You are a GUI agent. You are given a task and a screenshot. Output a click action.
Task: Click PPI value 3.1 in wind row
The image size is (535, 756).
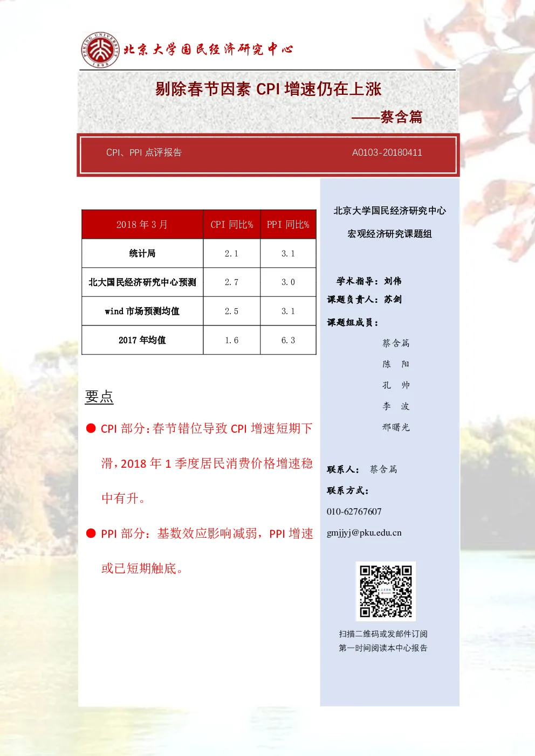pos(288,311)
